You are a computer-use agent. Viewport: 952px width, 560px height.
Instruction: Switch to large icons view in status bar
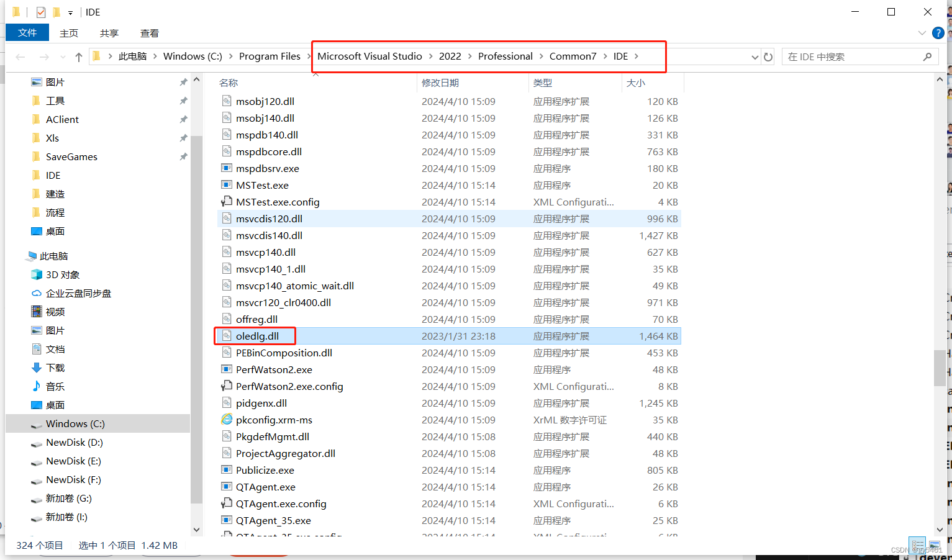[x=934, y=544]
